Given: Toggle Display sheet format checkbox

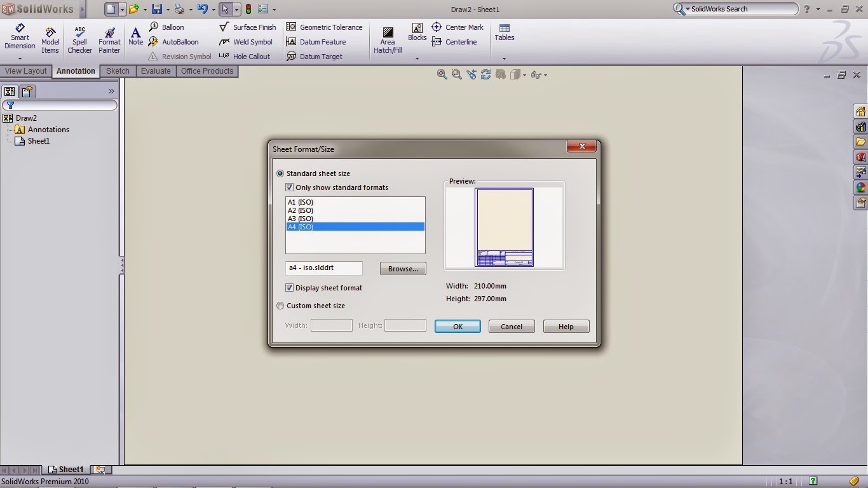Looking at the screenshot, I should click(289, 288).
